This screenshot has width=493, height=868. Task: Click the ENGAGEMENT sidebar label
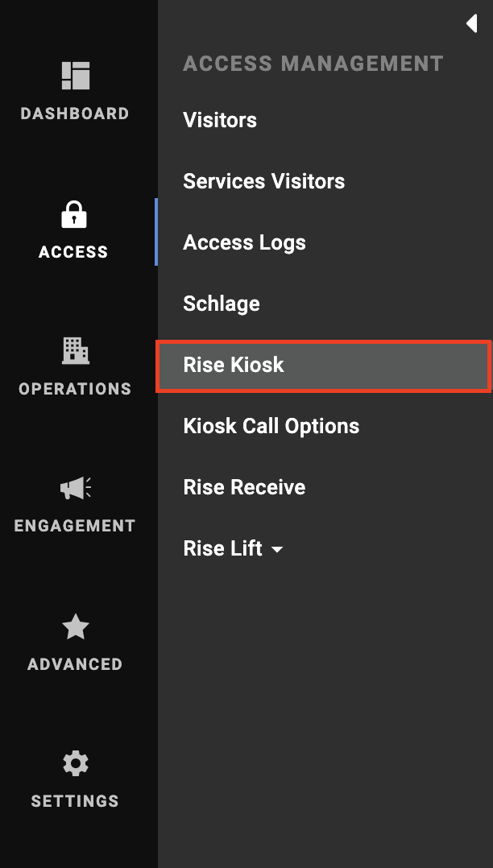[x=75, y=526]
